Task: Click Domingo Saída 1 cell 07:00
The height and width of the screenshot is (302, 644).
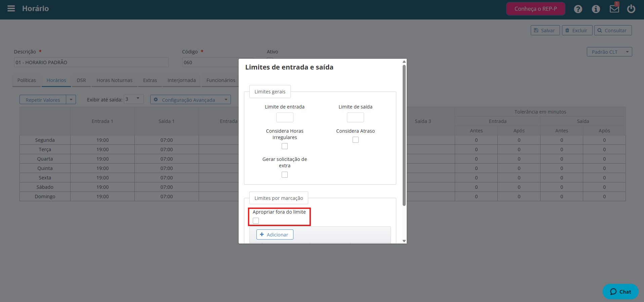Action: (166, 197)
